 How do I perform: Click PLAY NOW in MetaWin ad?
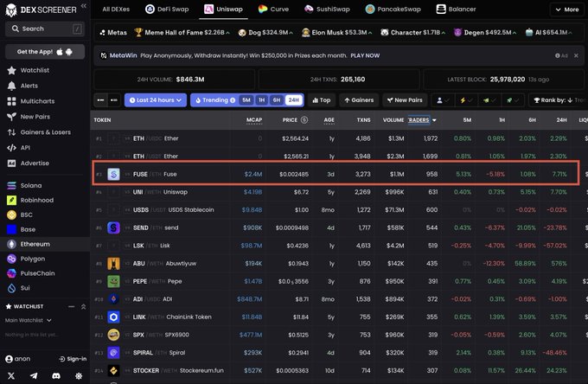click(365, 55)
